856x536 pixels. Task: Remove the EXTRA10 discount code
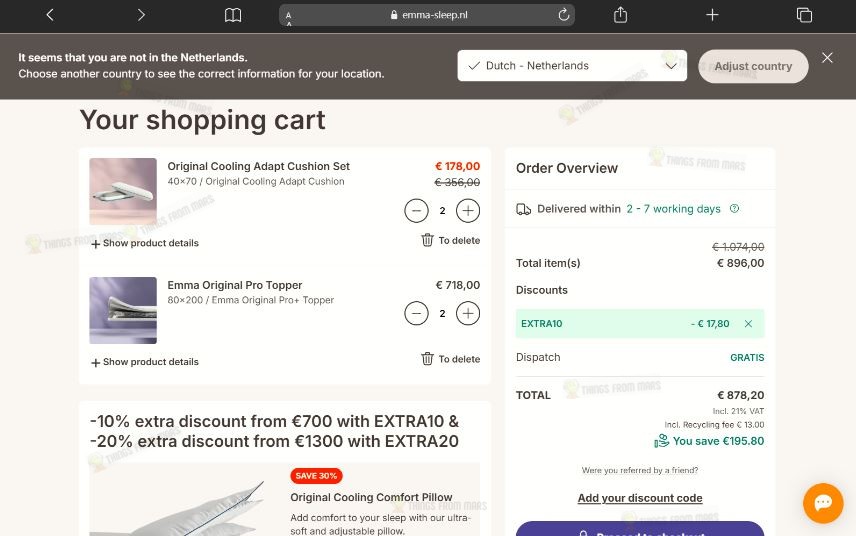(748, 324)
